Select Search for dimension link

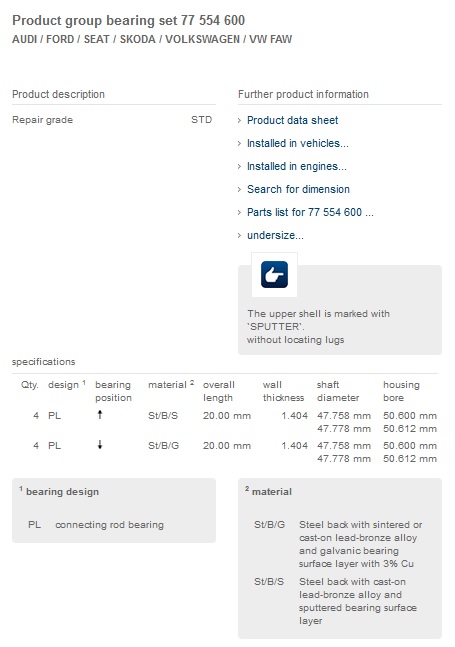298,189
